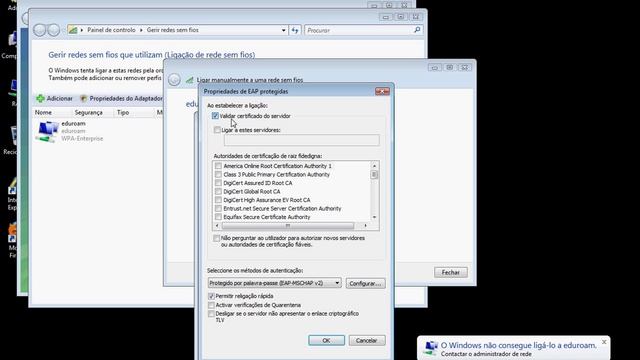Screen dimensions: 640x360
Task: Click forward navigation button in Control Panel
Action: click(53, 30)
